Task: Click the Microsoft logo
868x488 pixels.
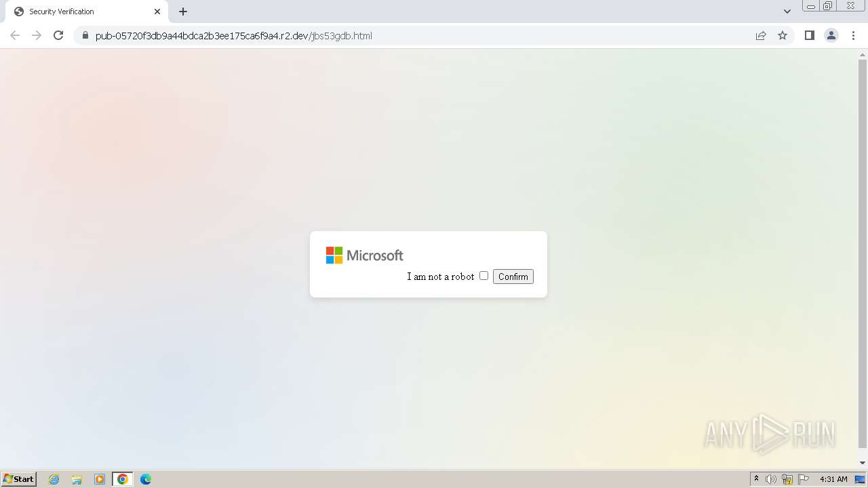Action: (x=365, y=256)
